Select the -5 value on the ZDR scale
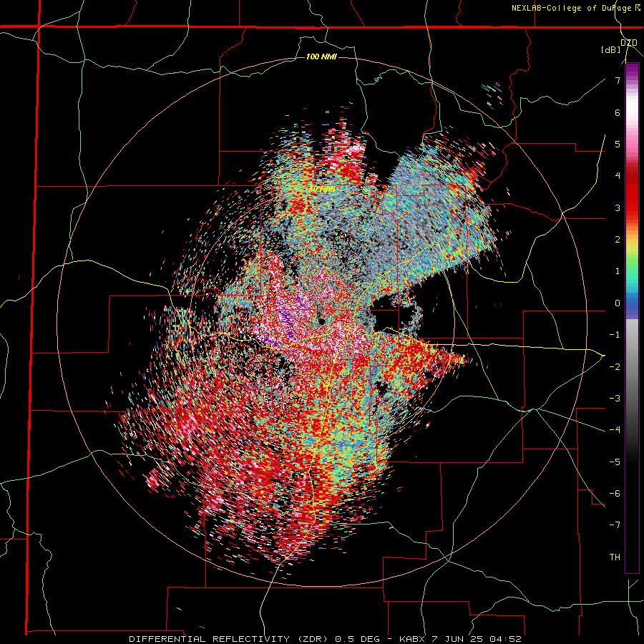644x644 pixels. click(x=615, y=462)
